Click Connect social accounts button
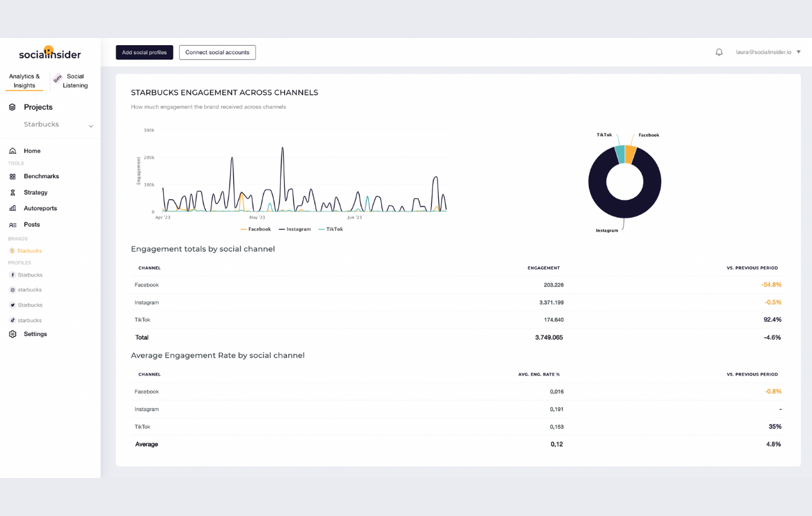 click(x=217, y=52)
